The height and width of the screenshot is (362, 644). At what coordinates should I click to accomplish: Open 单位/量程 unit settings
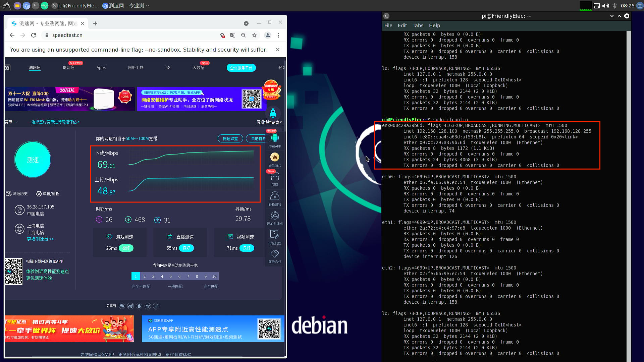(x=48, y=194)
